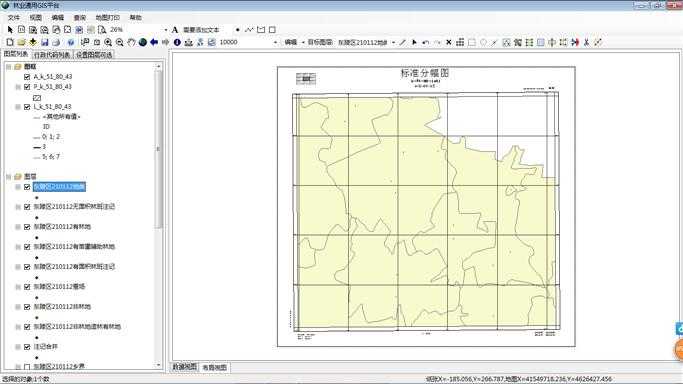The image size is (683, 384).
Task: Toggle the L_k_51_80_43 layer checkbox
Action: pos(27,107)
